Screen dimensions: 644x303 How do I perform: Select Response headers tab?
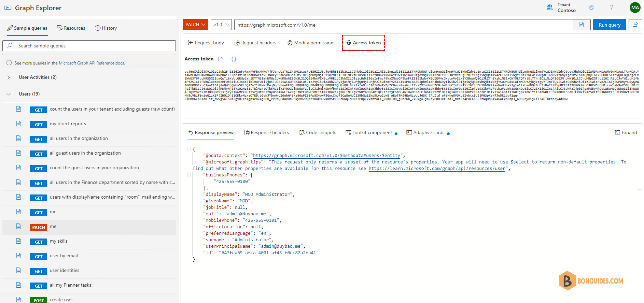tap(266, 132)
